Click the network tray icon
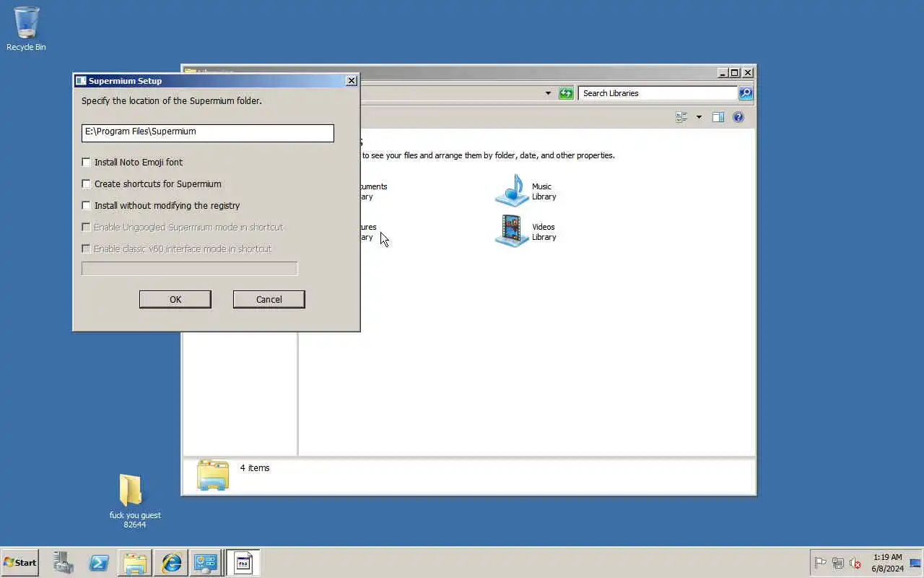The width and height of the screenshot is (924, 578). pos(838,563)
